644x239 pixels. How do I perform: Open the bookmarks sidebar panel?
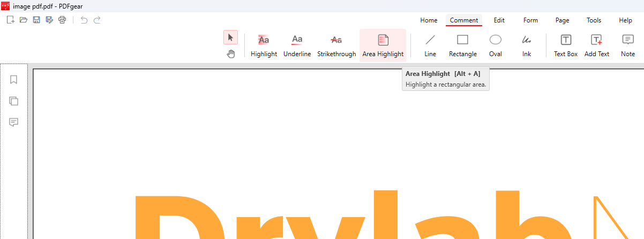(14, 80)
